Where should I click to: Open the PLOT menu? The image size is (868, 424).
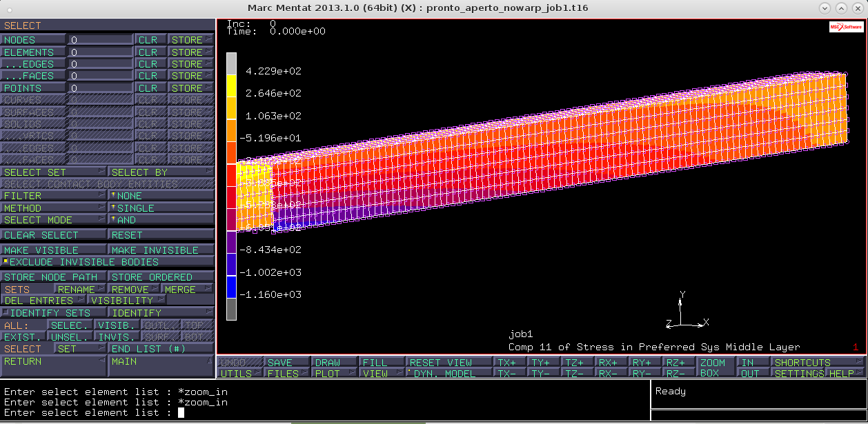[335, 373]
